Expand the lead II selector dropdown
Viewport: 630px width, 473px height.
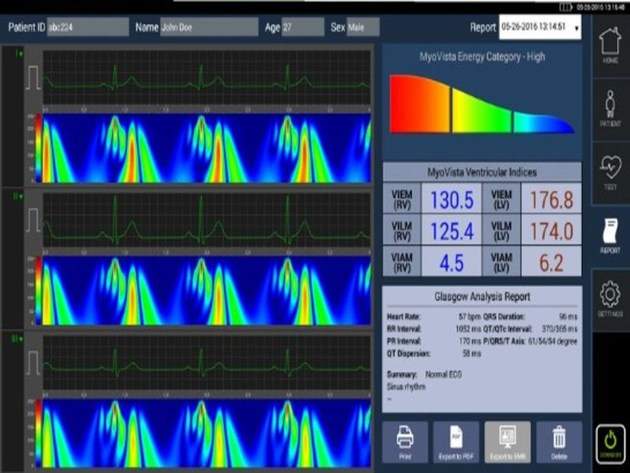coord(19,197)
